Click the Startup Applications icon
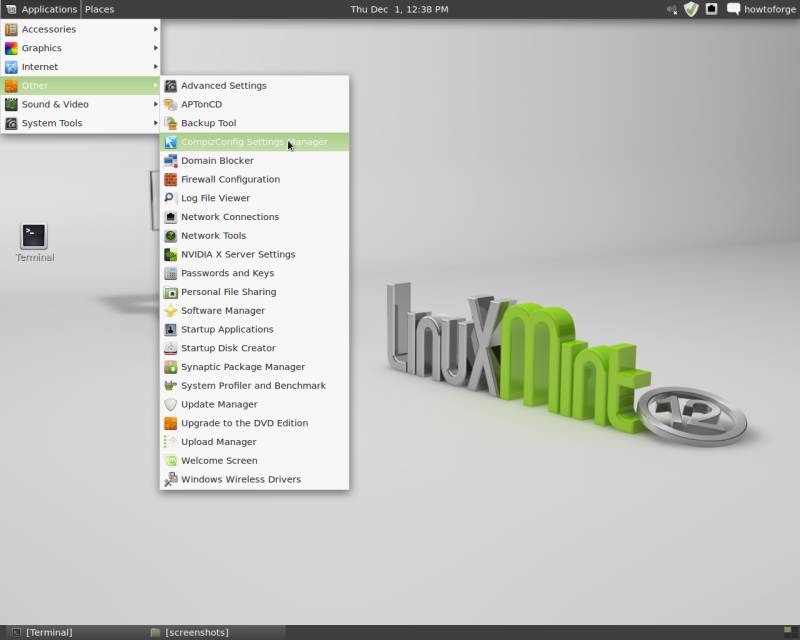The height and width of the screenshot is (640, 800). pos(170,330)
